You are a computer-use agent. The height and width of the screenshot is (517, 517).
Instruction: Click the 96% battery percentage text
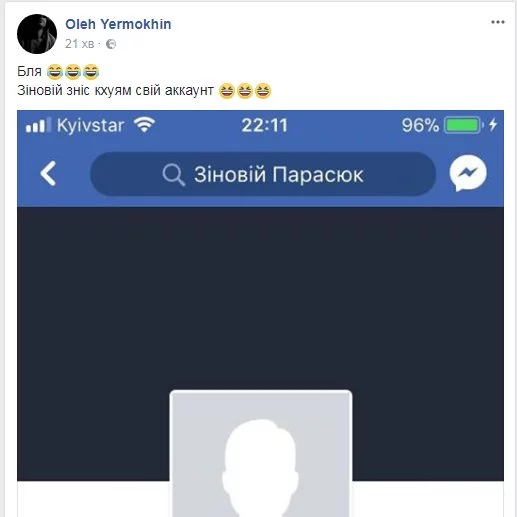point(420,126)
